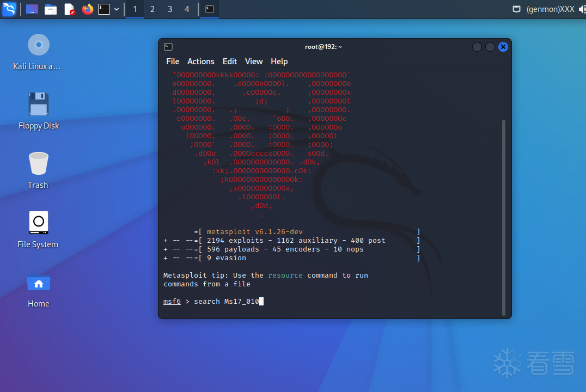Switch to workspace 4
Image resolution: width=586 pixels, height=392 pixels.
(187, 9)
